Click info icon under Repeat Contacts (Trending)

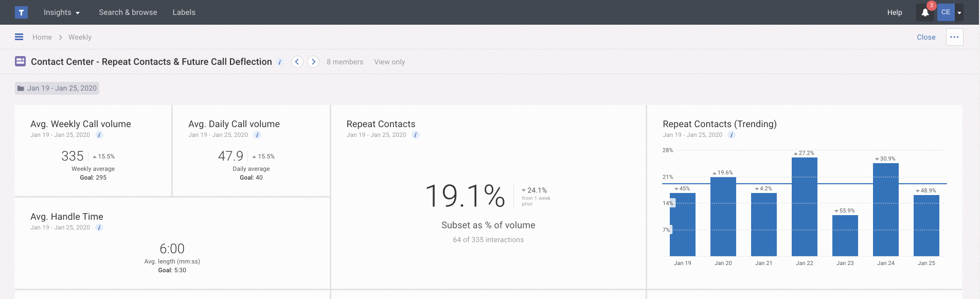732,135
